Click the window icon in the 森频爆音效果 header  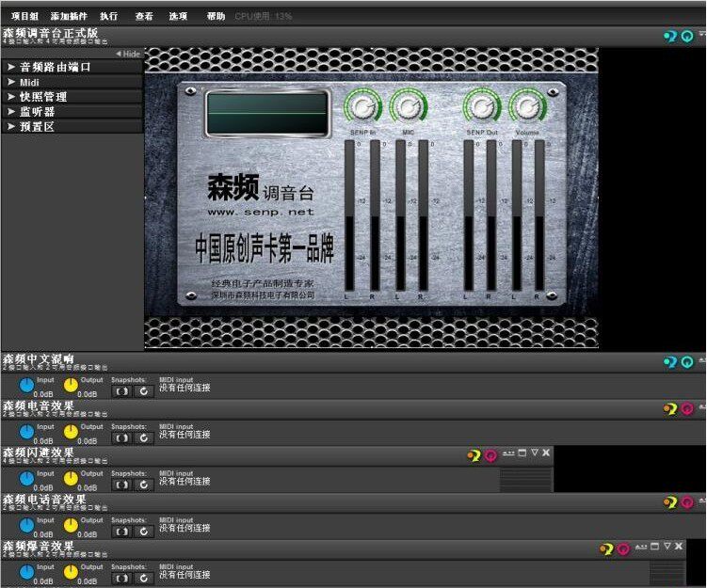[654, 547]
